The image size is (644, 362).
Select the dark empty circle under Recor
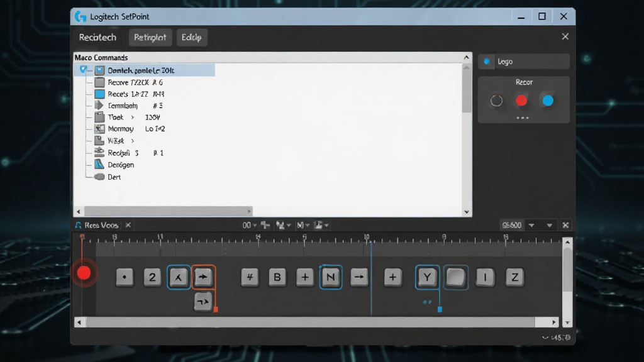point(497,101)
